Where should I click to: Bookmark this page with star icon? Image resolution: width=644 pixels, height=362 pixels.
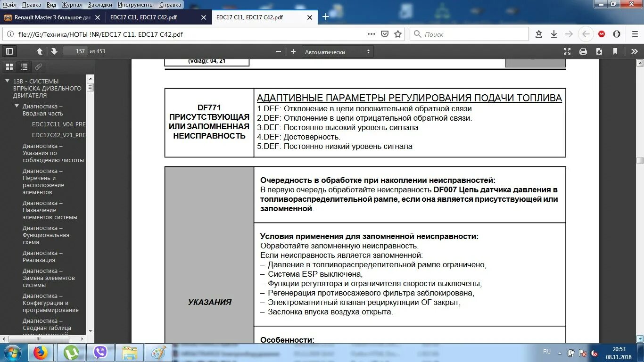coord(398,34)
